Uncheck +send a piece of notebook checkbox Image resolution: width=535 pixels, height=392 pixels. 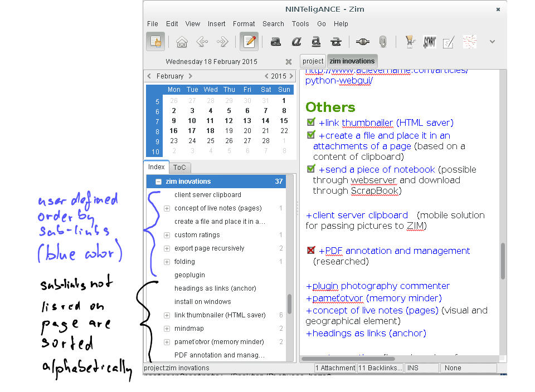(x=311, y=168)
